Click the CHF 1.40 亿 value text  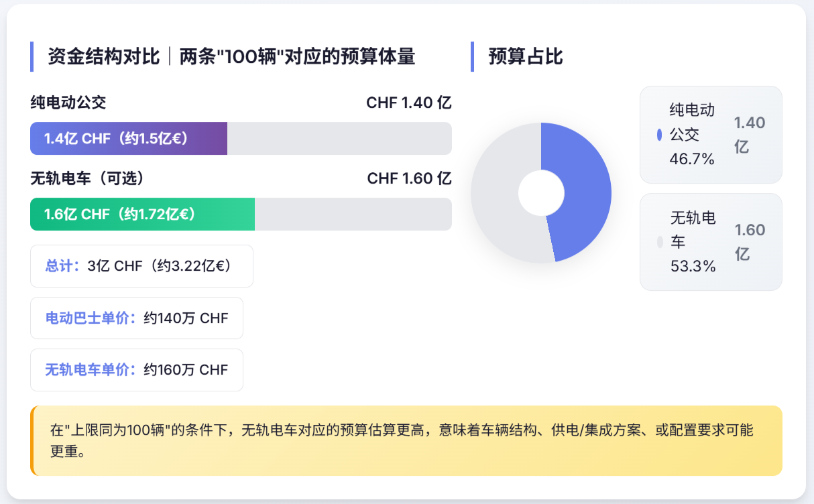409,103
